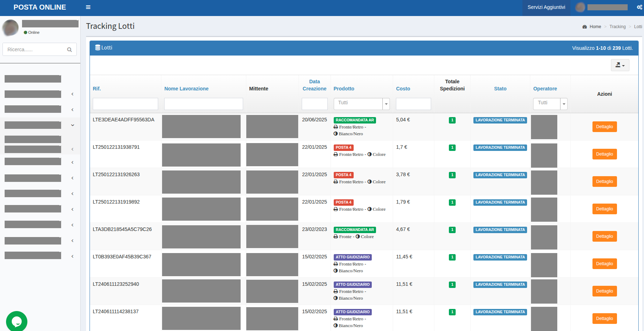Open Dettaglio for lot LTE3DEAE4ADFF95563DA
Viewport: 644px width, 331px height.
pyautogui.click(x=604, y=126)
